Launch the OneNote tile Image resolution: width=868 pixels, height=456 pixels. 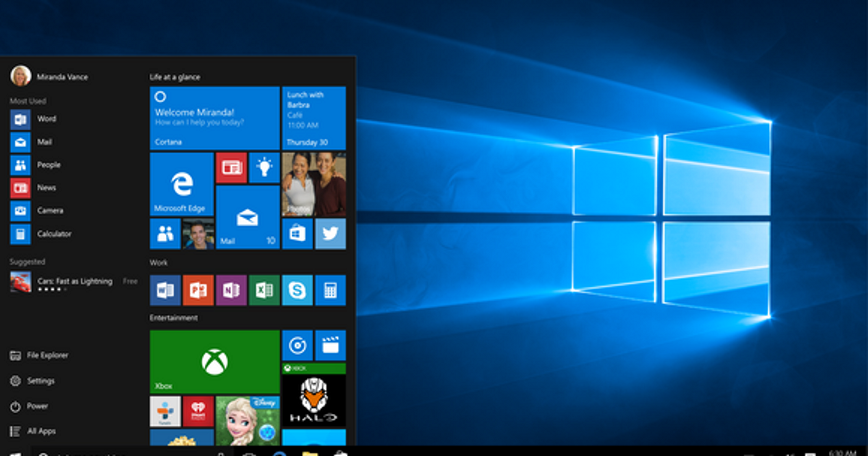[231, 290]
